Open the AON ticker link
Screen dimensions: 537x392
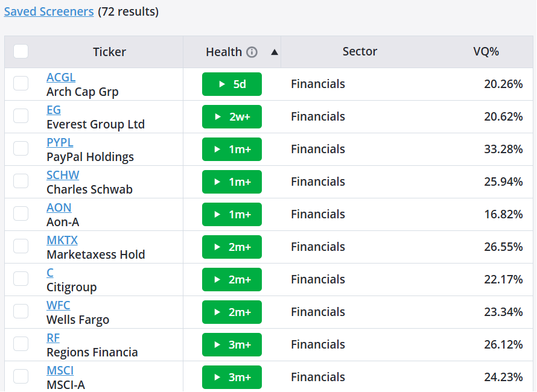[59, 207]
